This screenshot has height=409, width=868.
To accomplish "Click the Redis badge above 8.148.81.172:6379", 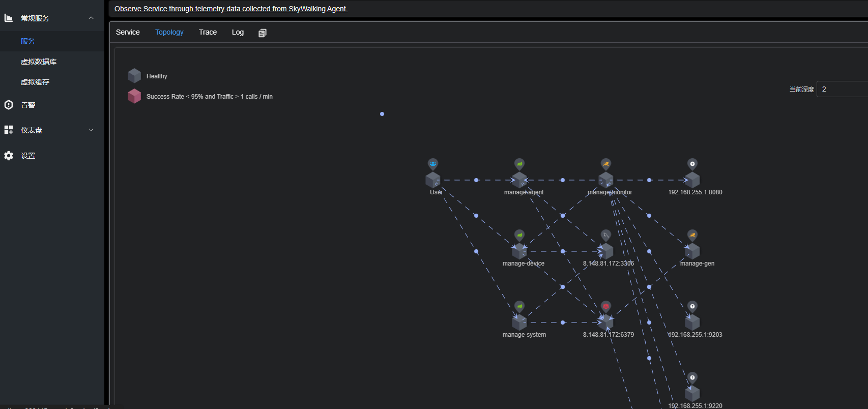I will (x=606, y=307).
